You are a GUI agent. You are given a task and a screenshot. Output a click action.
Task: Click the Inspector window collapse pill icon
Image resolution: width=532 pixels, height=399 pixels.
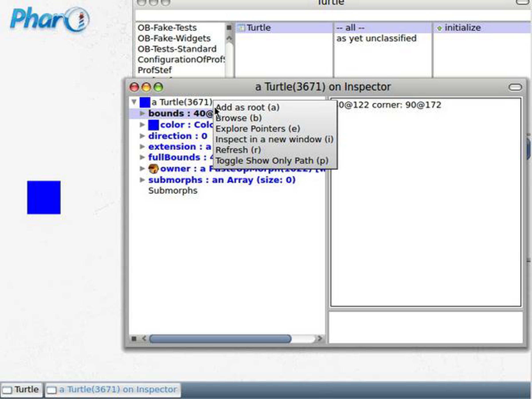[515, 87]
